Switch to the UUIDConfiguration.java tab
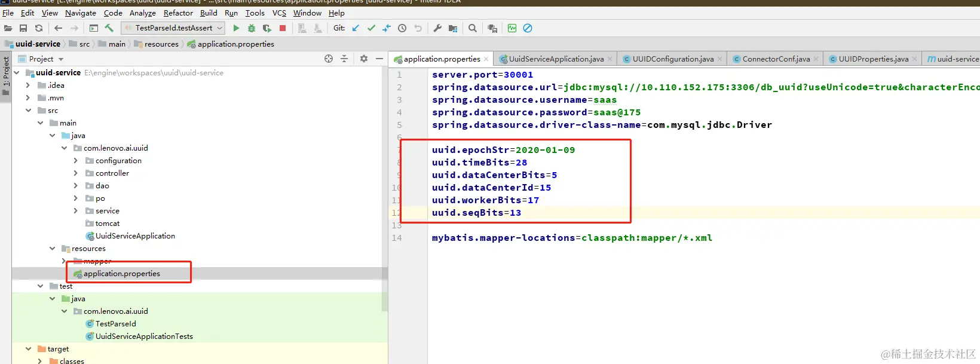Screen dimensions: 980x364 (673, 59)
